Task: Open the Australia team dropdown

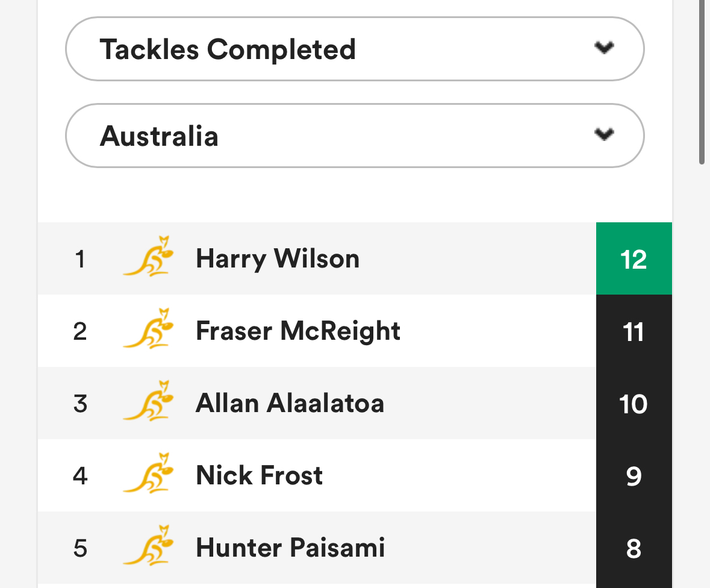Action: pyautogui.click(x=355, y=136)
